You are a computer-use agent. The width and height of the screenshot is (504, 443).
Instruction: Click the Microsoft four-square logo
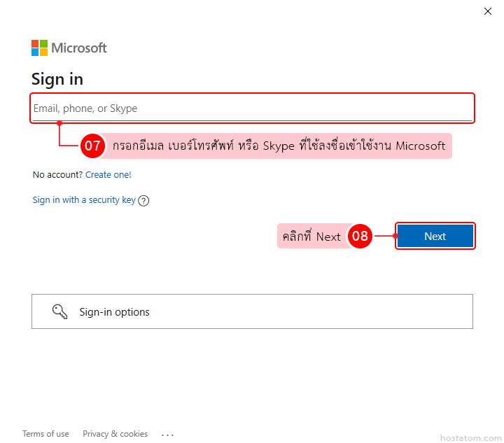[x=39, y=48]
